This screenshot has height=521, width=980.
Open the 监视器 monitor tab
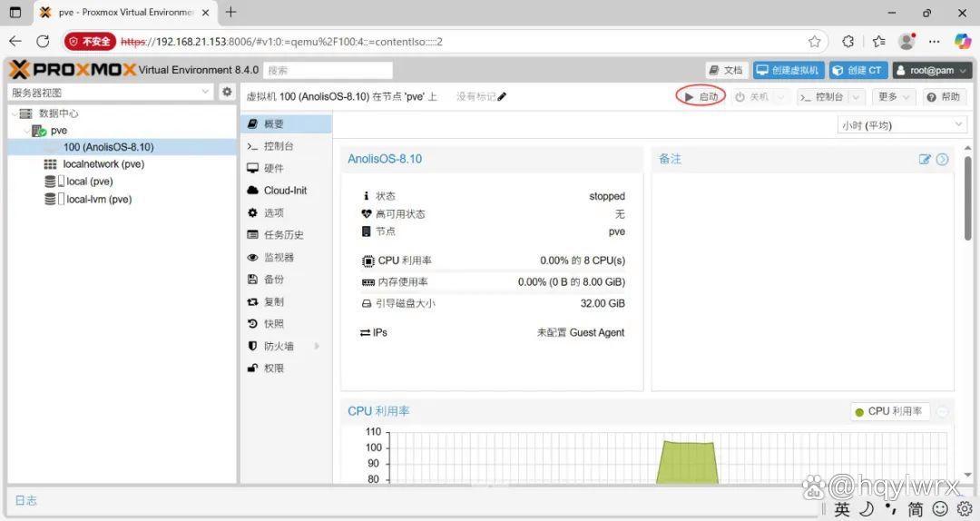click(x=286, y=257)
